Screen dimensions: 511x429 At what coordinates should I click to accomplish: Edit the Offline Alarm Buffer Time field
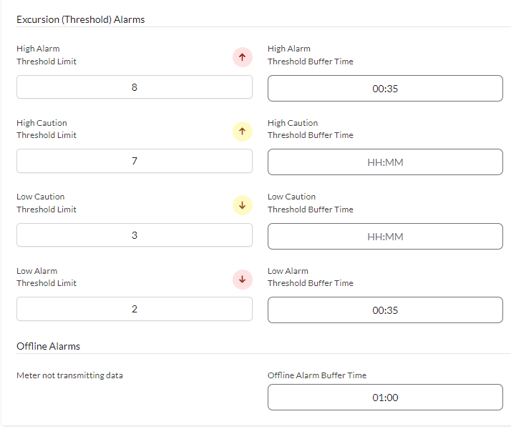385,397
